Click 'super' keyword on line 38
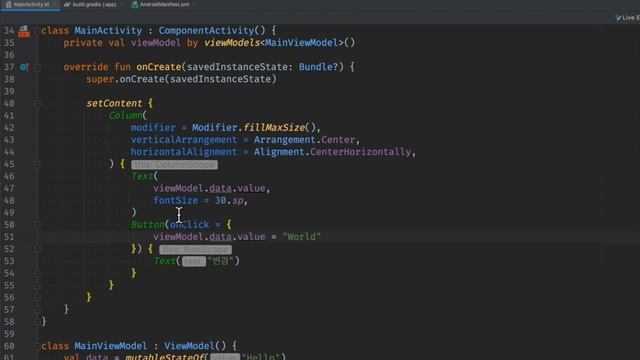This screenshot has width=640, height=360. [x=100, y=79]
